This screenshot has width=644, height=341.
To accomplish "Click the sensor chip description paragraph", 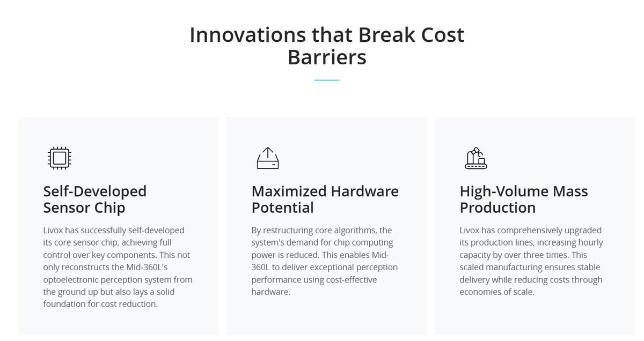I will coord(118,267).
